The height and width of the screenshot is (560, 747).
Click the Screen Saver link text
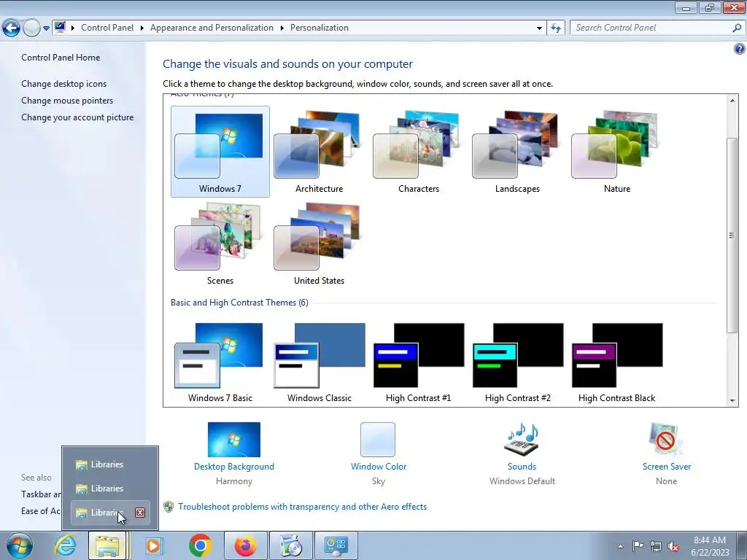(667, 467)
